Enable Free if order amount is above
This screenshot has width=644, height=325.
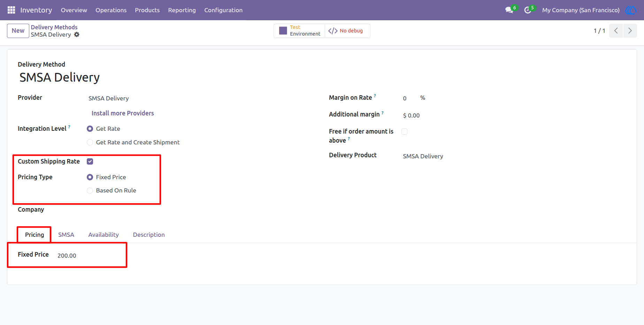click(404, 131)
